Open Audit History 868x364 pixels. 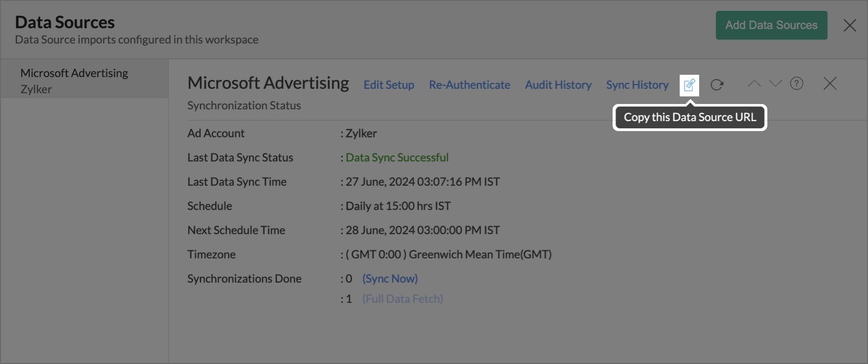558,85
